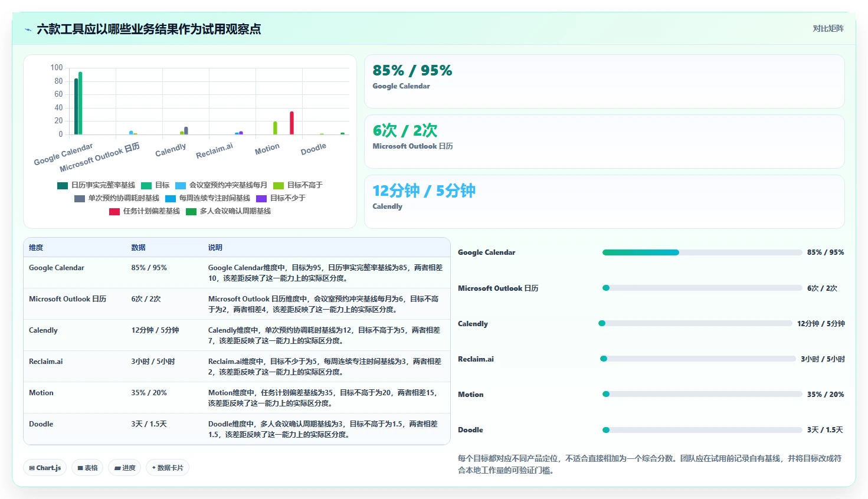Click the Doodle axis label in chart
Screen dimensions: 868x499
(313, 149)
